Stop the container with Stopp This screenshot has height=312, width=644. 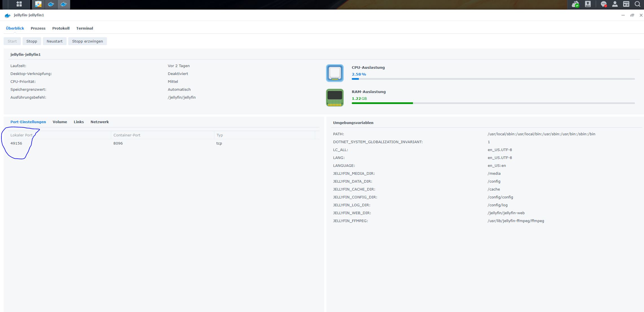click(x=32, y=41)
